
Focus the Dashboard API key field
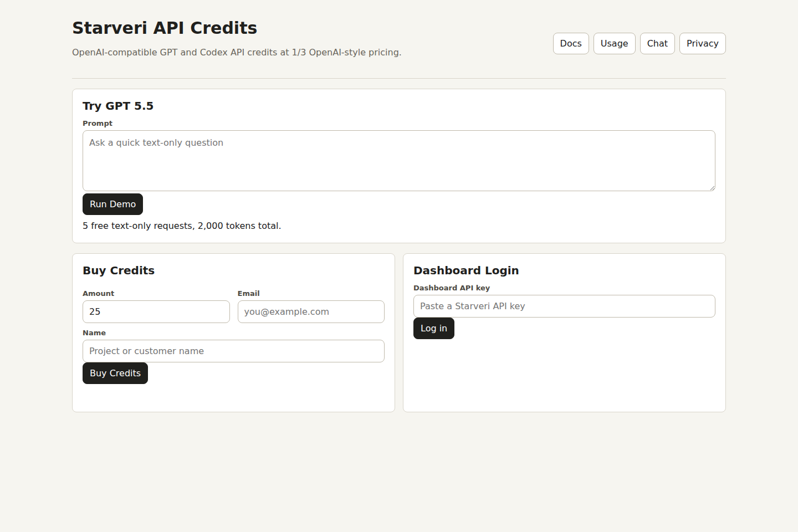click(x=564, y=306)
